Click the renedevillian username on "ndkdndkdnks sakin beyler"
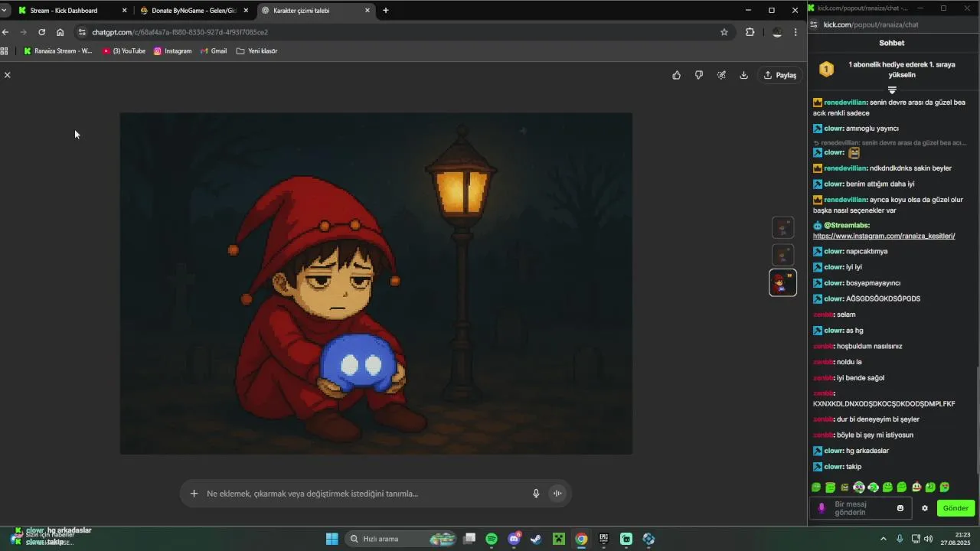This screenshot has width=980, height=551. tap(845, 168)
